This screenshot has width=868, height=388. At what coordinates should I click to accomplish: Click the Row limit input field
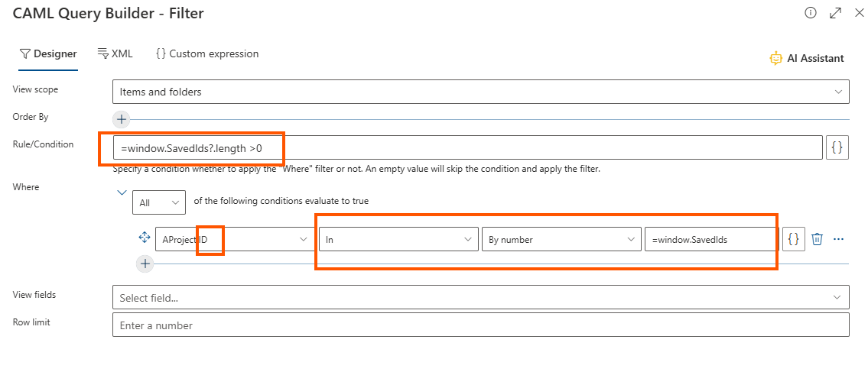pos(480,325)
